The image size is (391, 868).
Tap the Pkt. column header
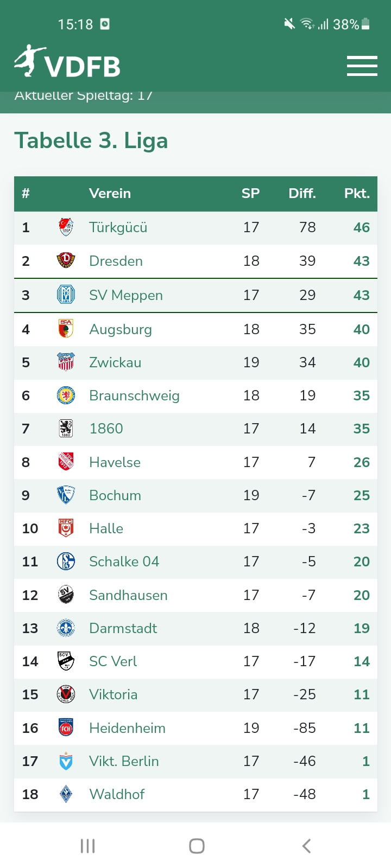point(357,194)
